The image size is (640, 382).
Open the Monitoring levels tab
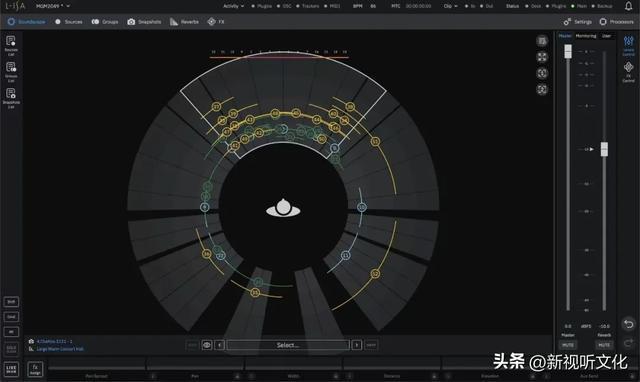586,36
